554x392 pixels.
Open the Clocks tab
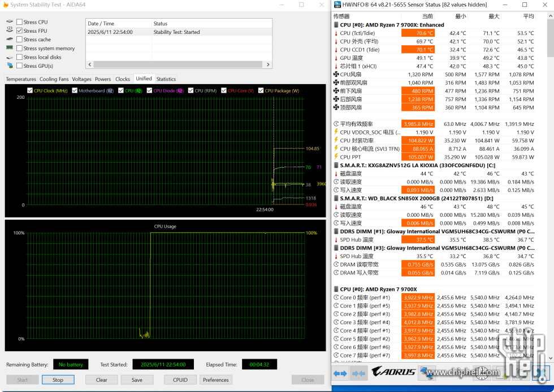click(x=123, y=79)
